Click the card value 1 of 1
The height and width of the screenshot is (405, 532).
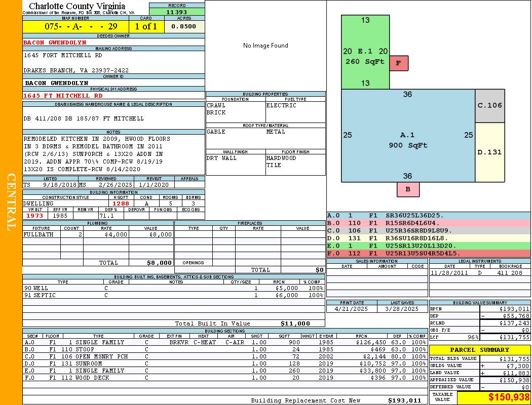tap(146, 26)
